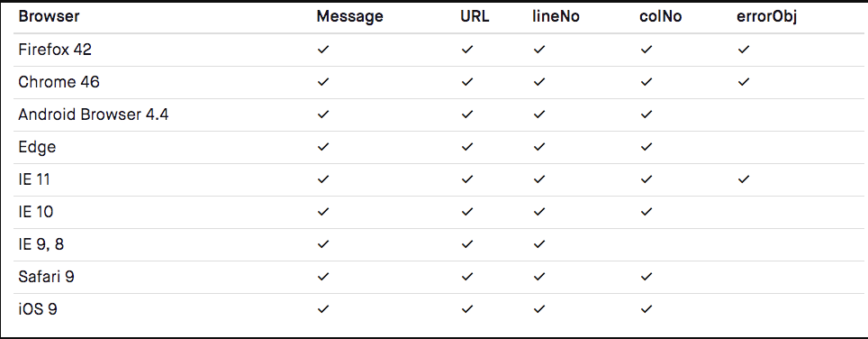Click the Firefox 42 errorObj checkmark
Image resolution: width=868 pixels, height=339 pixels.
(x=743, y=50)
